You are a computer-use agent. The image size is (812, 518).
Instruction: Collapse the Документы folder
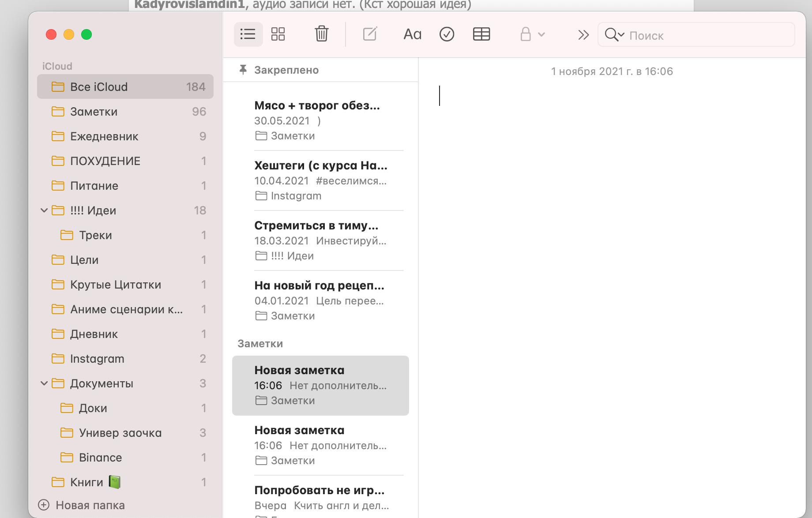pyautogui.click(x=44, y=383)
